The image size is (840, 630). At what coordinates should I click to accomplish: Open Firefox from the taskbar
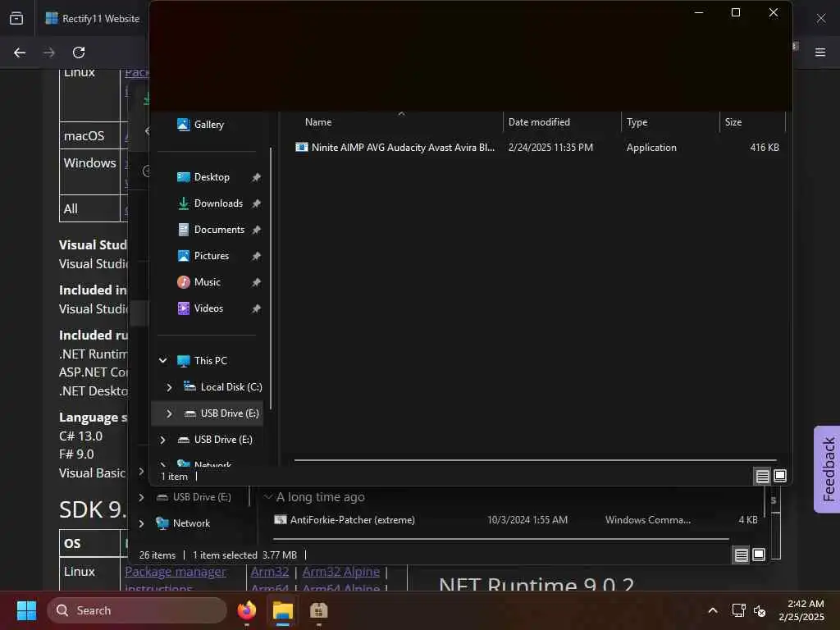coord(246,610)
